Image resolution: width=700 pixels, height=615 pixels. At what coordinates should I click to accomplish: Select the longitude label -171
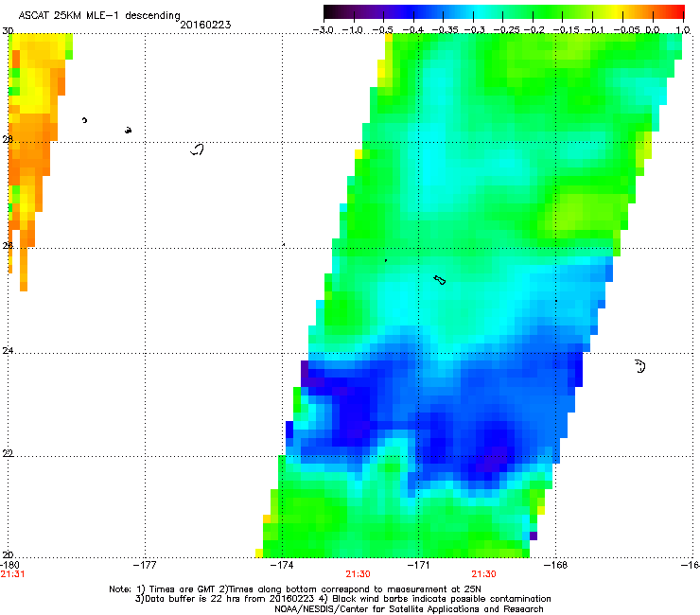[419, 565]
